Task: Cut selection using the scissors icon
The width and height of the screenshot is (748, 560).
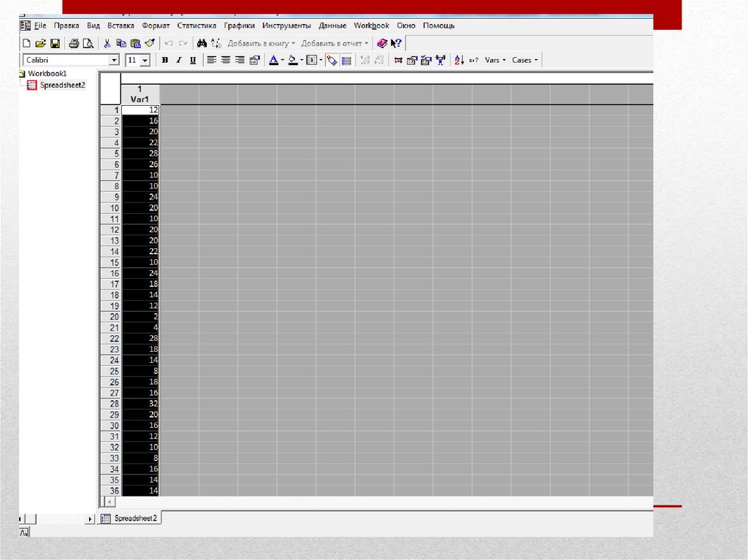Action: pos(107,43)
